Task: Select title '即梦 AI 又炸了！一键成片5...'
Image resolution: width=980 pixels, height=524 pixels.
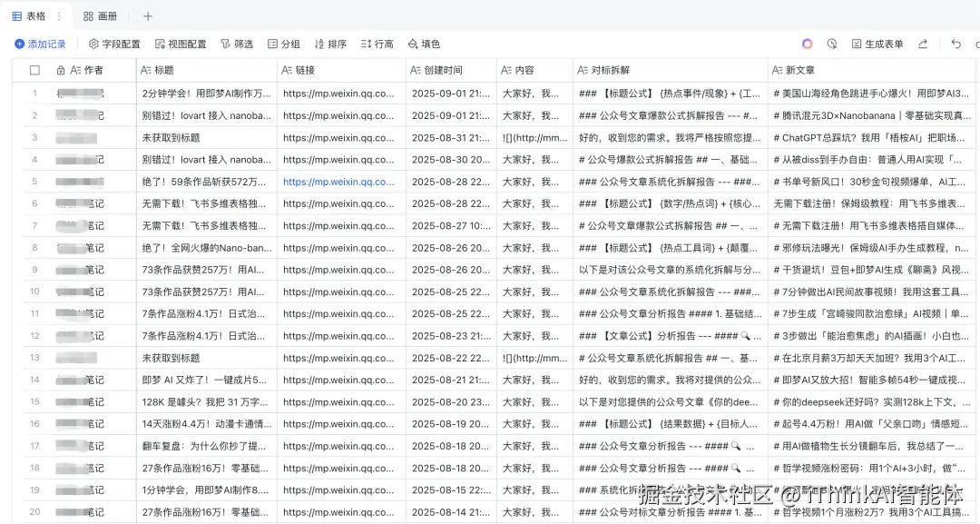Action: point(206,380)
